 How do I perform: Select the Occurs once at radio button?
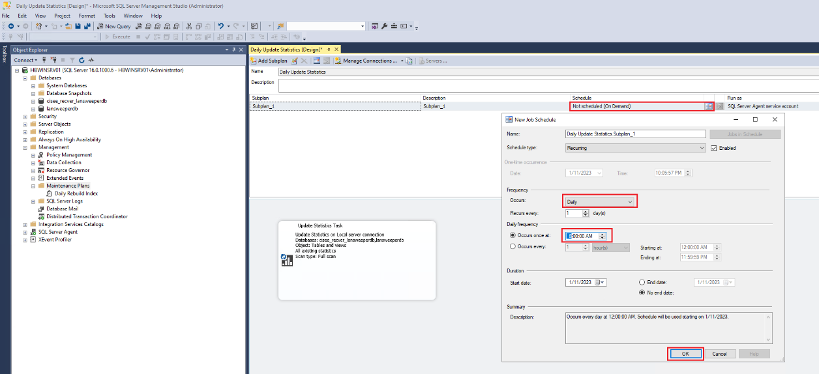[512, 236]
